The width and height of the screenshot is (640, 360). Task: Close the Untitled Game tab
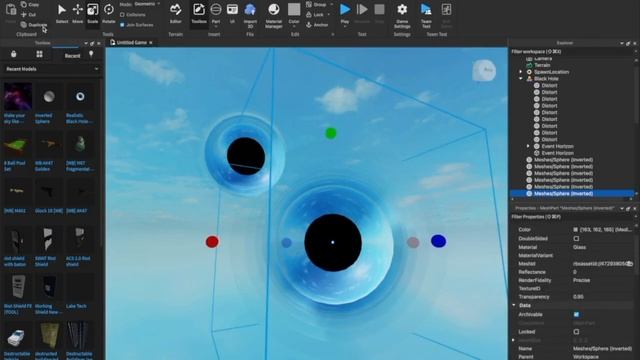151,42
